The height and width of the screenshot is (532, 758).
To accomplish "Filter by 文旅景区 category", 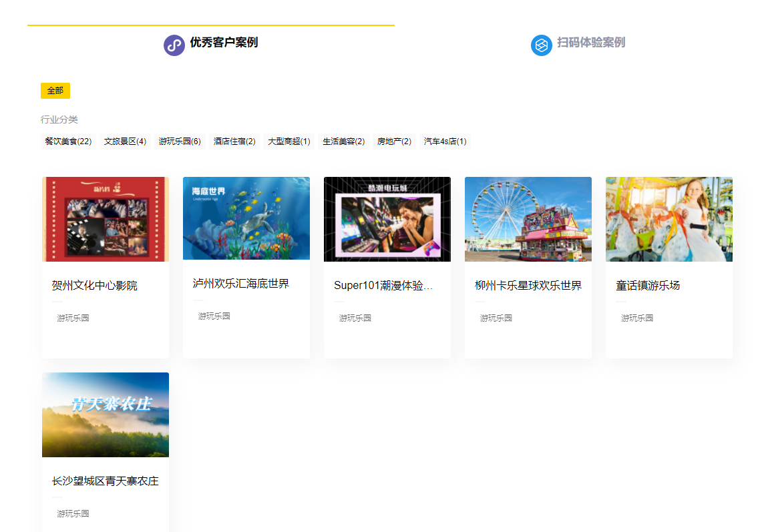I will click(125, 141).
